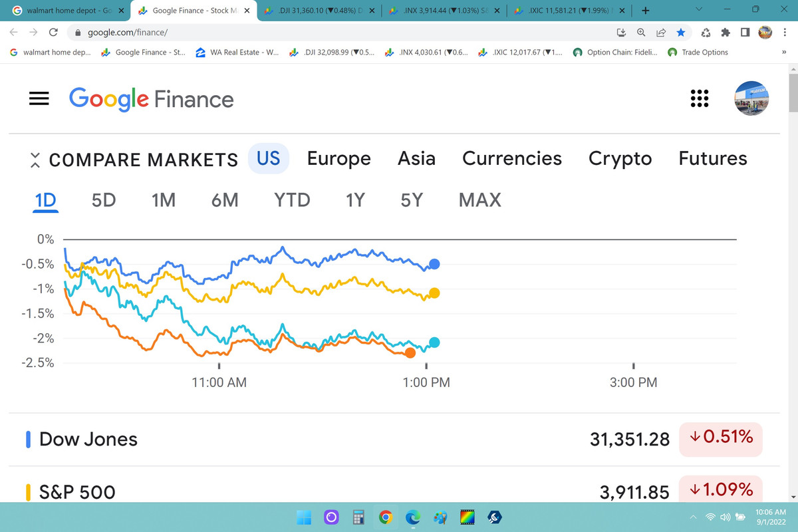This screenshot has height=532, width=798.
Task: Click the orange line endpoint dot on chart
Action: point(410,352)
